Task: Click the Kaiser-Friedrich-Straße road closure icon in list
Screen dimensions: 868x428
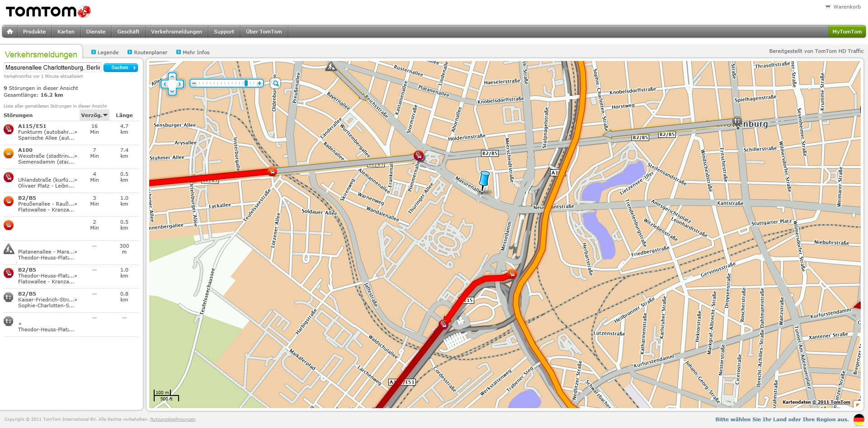Action: 9,297
